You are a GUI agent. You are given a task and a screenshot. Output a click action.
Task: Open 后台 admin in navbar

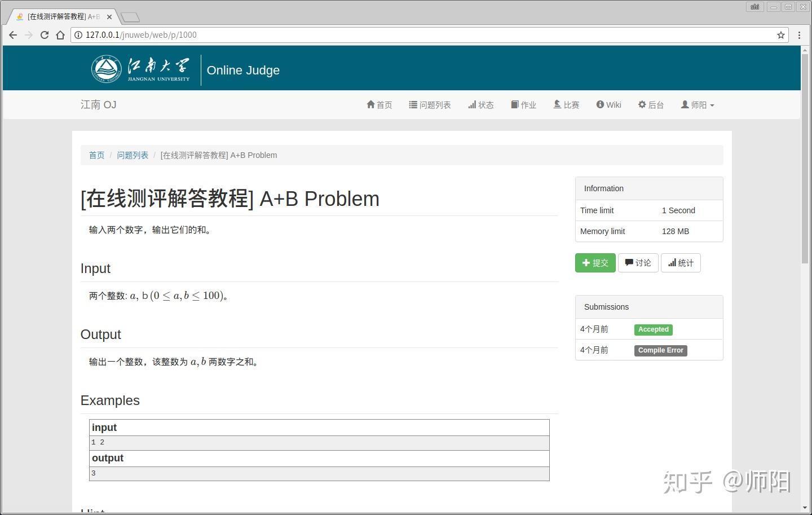click(x=651, y=105)
